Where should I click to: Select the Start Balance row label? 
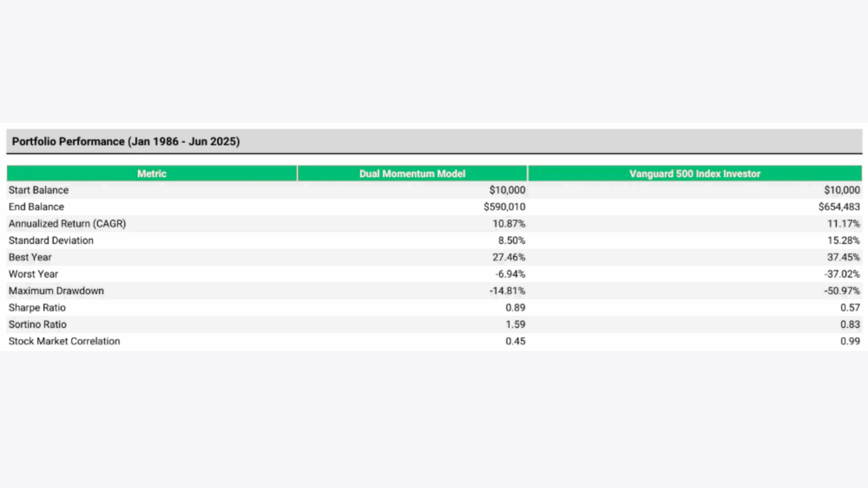[39, 190]
